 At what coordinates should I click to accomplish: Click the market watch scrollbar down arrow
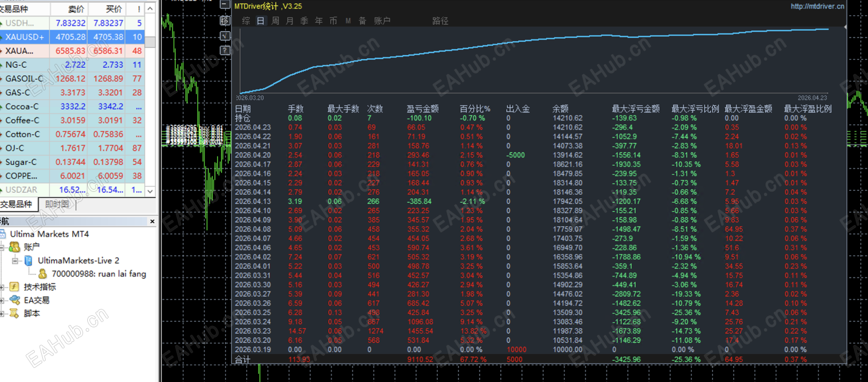(x=150, y=191)
